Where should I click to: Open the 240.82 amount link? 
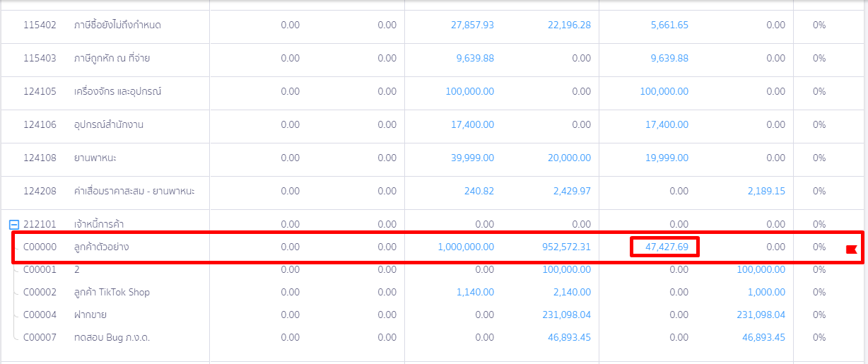coord(479,192)
